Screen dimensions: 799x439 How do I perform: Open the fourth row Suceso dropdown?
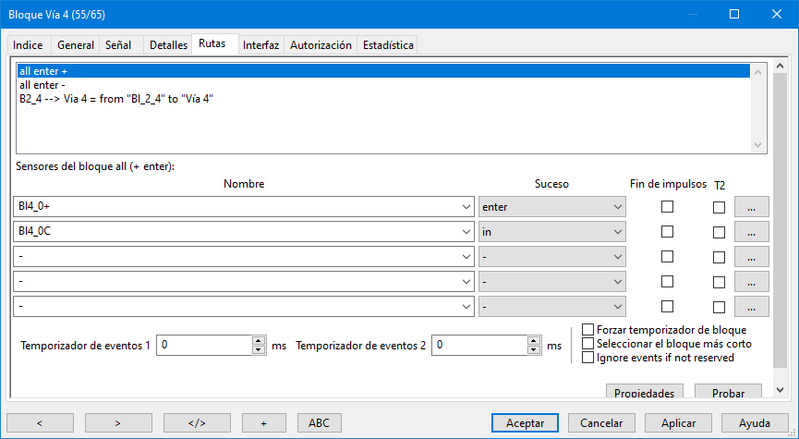[552, 282]
